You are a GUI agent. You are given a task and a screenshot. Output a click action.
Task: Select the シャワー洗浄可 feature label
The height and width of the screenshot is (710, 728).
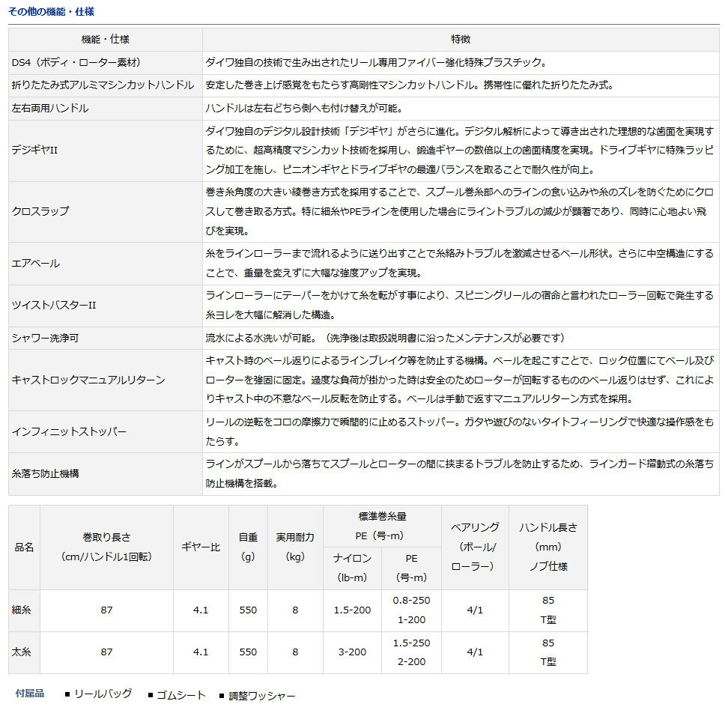click(45, 338)
